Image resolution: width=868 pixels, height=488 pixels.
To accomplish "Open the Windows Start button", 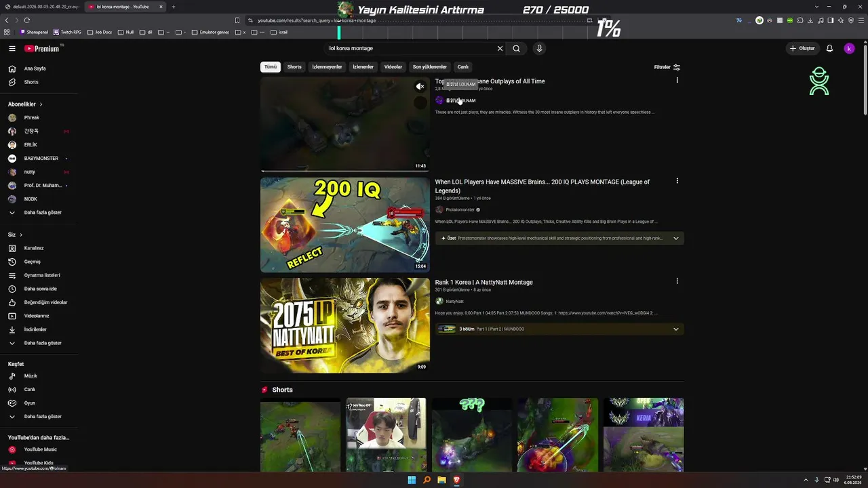I will pyautogui.click(x=412, y=480).
